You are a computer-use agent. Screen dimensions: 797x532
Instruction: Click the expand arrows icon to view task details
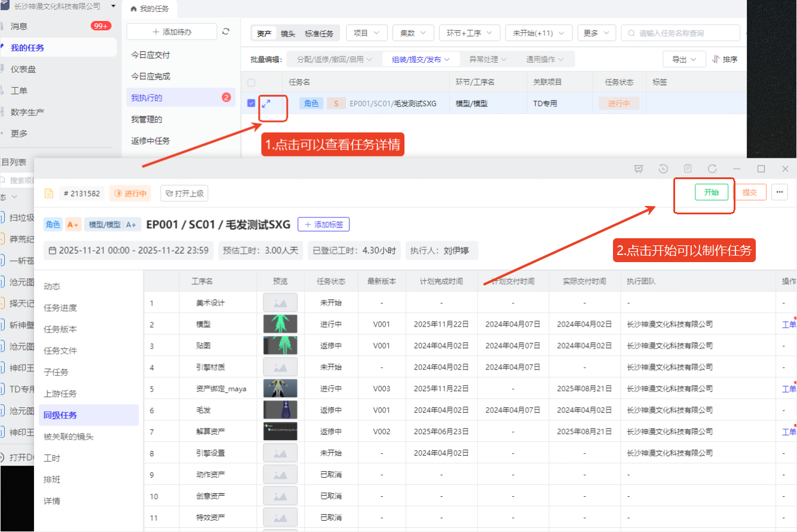point(266,103)
